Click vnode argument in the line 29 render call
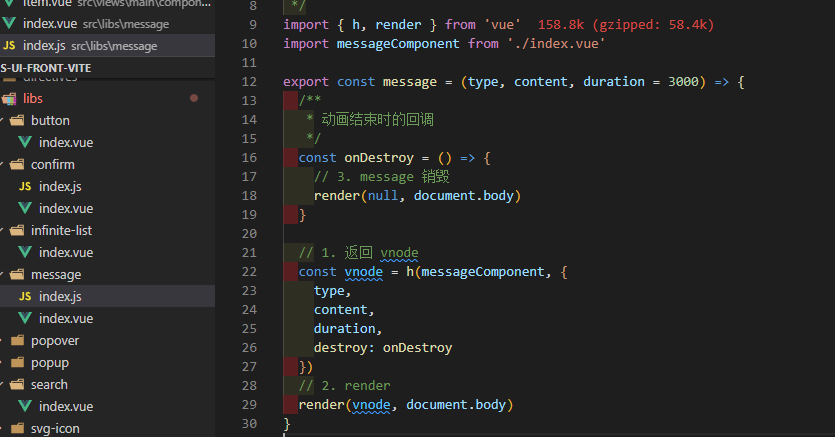 tap(371, 405)
